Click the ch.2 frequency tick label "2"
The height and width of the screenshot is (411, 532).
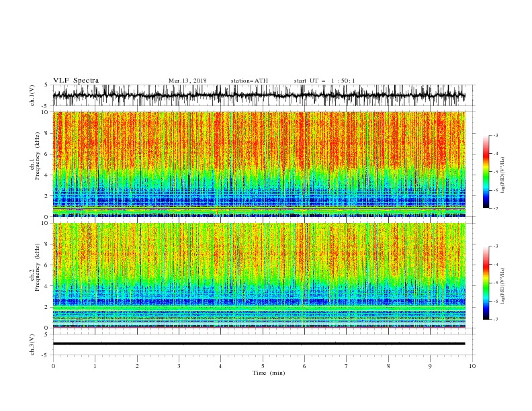(47, 307)
